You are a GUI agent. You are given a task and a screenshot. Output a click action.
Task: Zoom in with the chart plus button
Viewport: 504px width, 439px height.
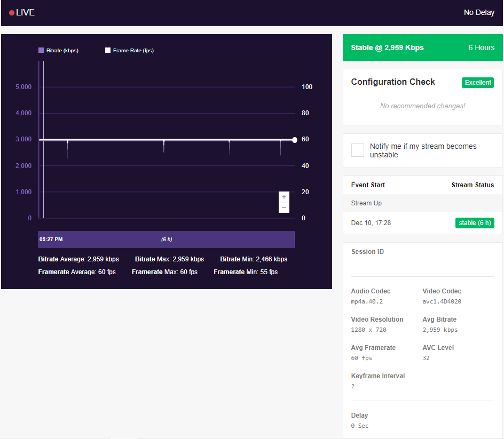pyautogui.click(x=284, y=197)
